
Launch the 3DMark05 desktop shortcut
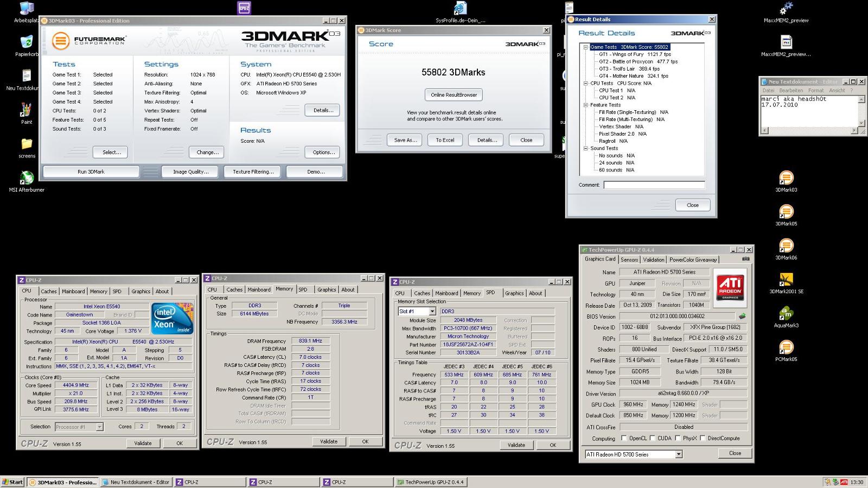click(786, 211)
